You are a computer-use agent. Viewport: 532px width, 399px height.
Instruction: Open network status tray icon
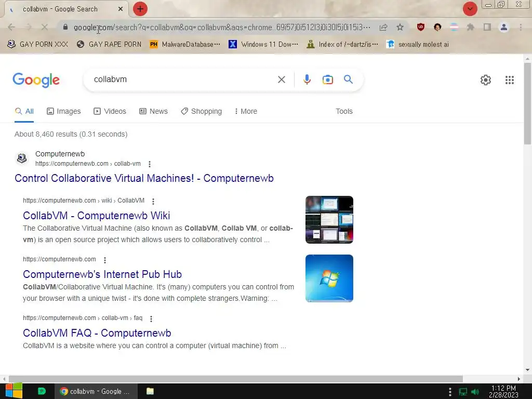pyautogui.click(x=463, y=392)
